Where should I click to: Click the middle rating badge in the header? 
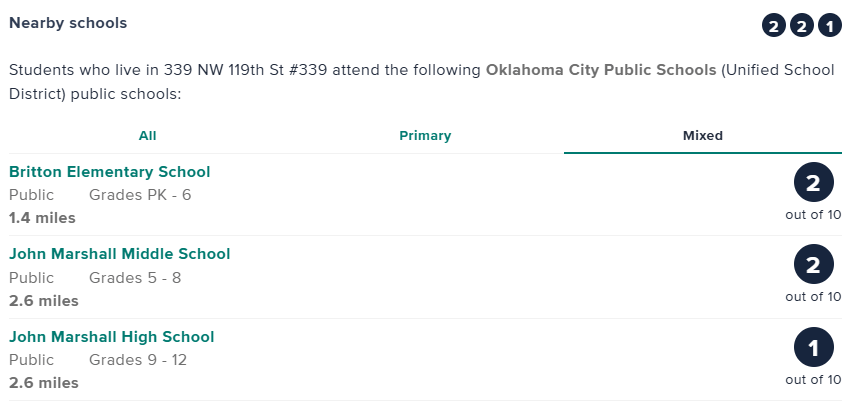coord(801,25)
